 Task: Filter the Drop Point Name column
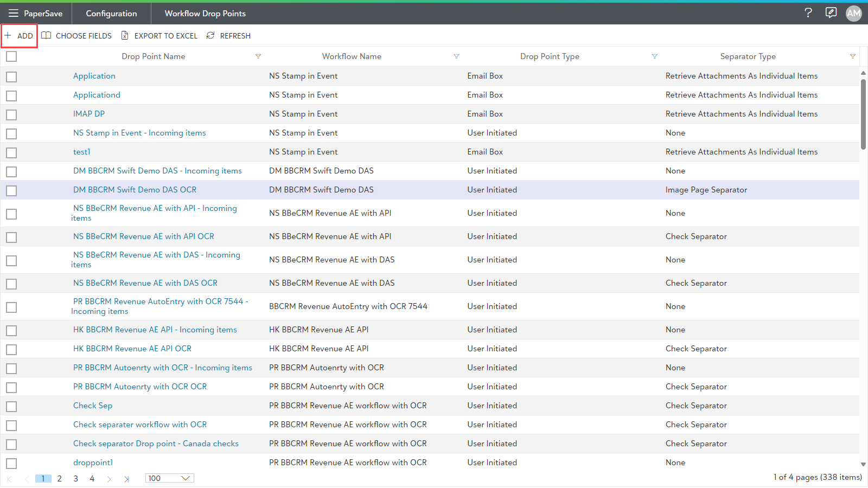click(x=258, y=56)
